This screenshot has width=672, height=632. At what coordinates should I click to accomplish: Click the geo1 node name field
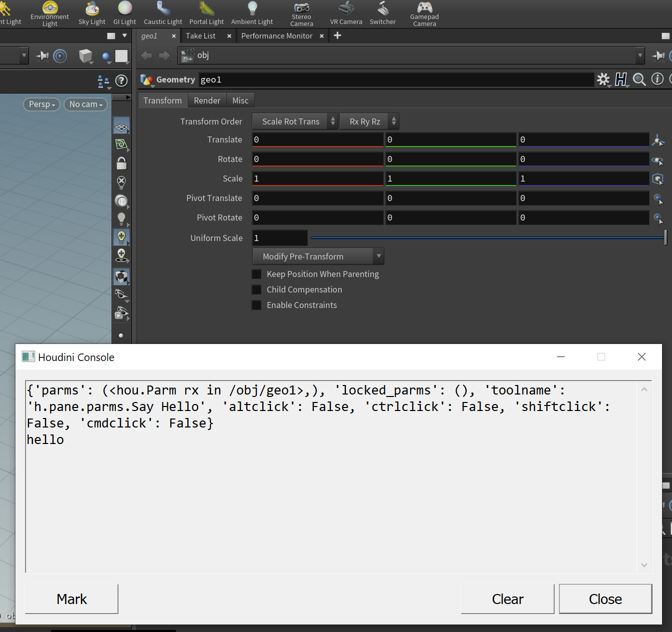pyautogui.click(x=396, y=79)
